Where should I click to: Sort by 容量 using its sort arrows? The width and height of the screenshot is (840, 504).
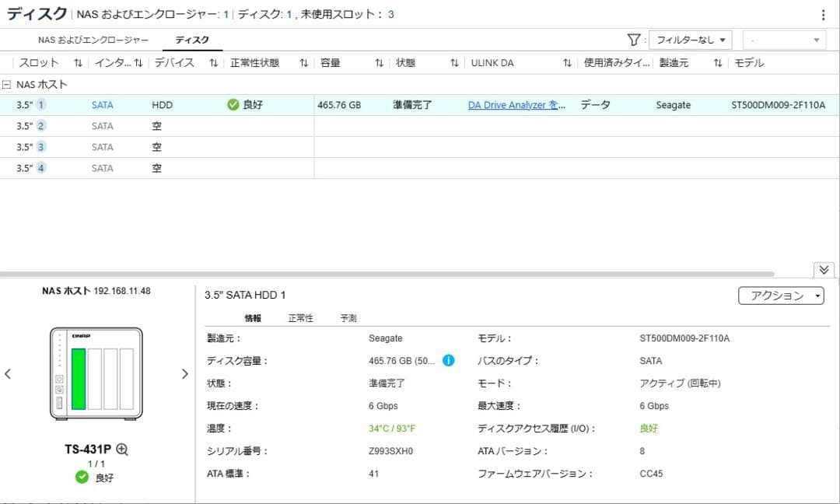[x=379, y=63]
